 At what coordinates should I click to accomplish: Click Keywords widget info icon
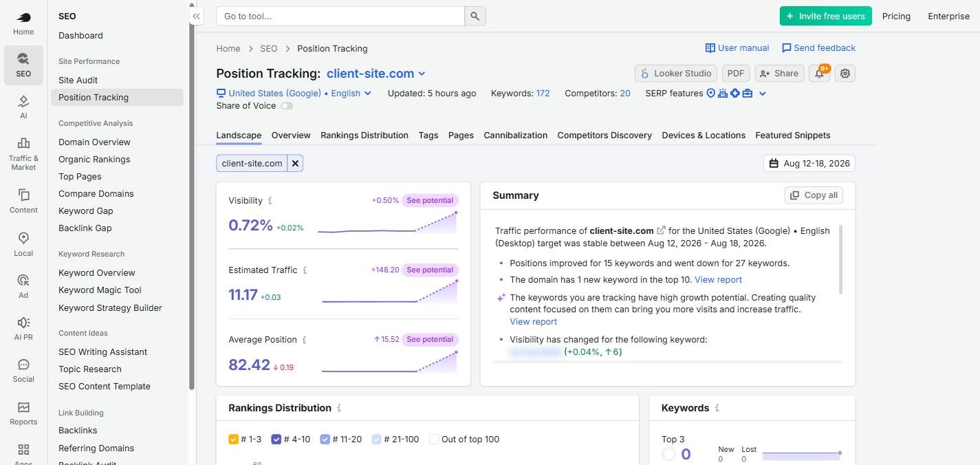(x=717, y=408)
